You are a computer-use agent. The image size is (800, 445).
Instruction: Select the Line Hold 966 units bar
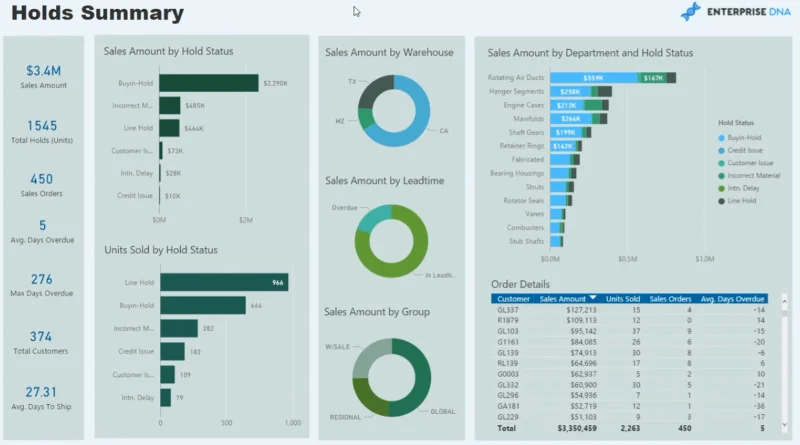point(224,282)
